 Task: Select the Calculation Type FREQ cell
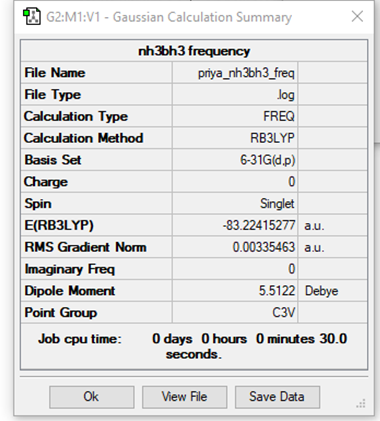tap(235, 116)
